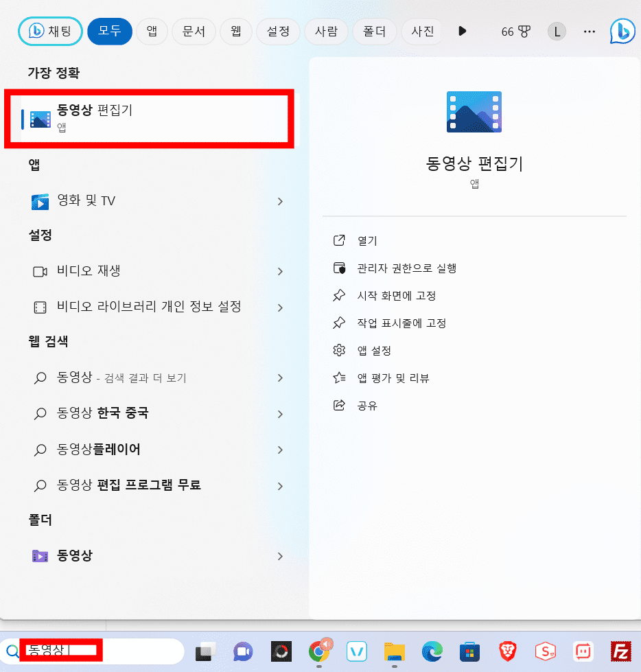Select the 동영상플레이어 web suggestion
Viewport: 641px width, 672px height.
pos(149,450)
